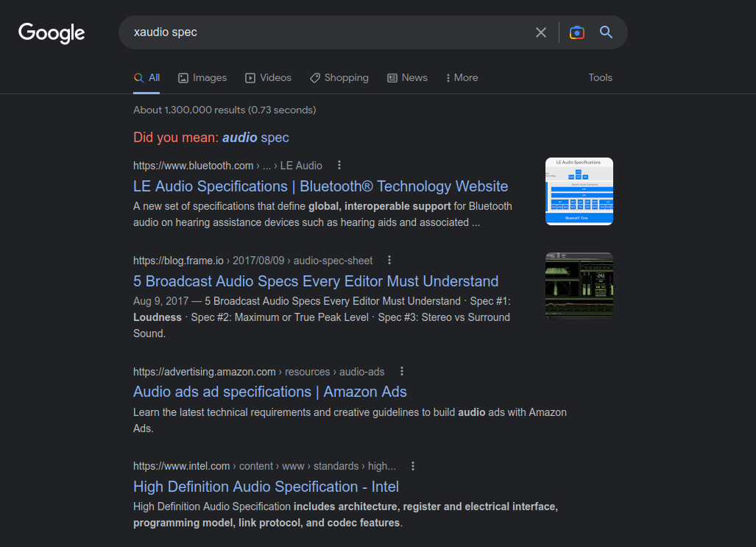Open the Tools options
Screen dimensions: 756x547
tap(600, 77)
